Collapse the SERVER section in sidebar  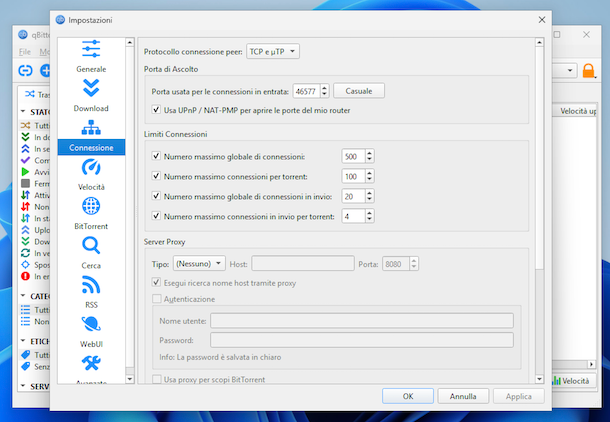[x=23, y=386]
